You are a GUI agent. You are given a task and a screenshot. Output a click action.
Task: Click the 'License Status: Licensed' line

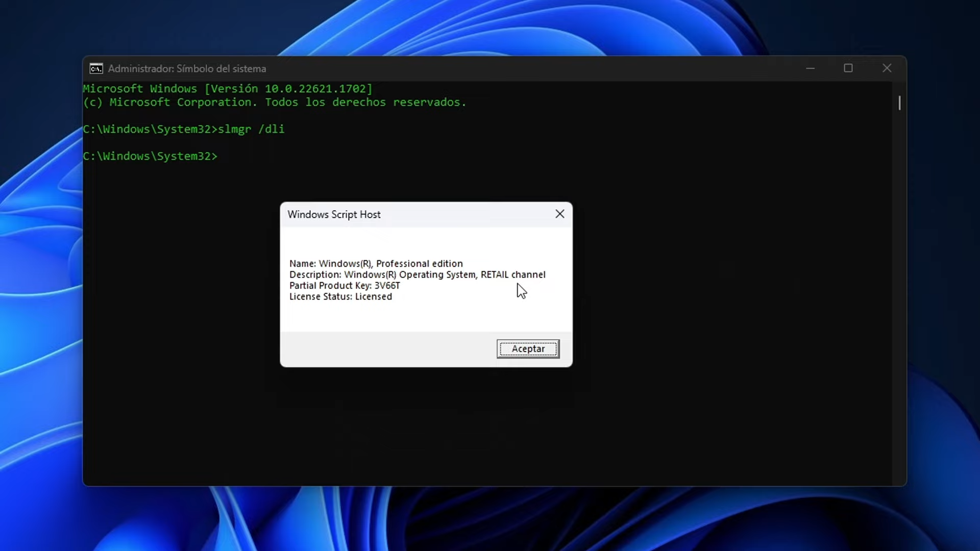[x=340, y=297]
